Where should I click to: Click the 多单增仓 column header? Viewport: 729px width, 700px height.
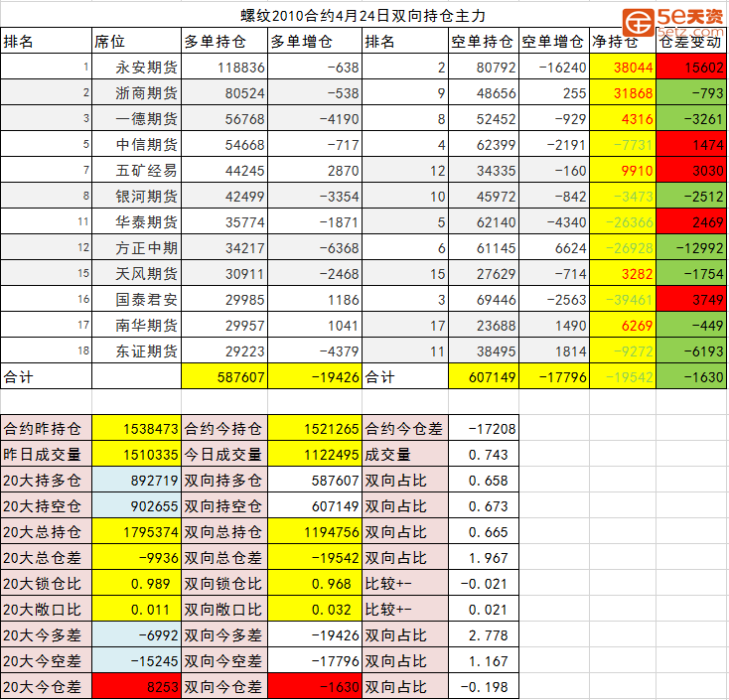click(315, 42)
